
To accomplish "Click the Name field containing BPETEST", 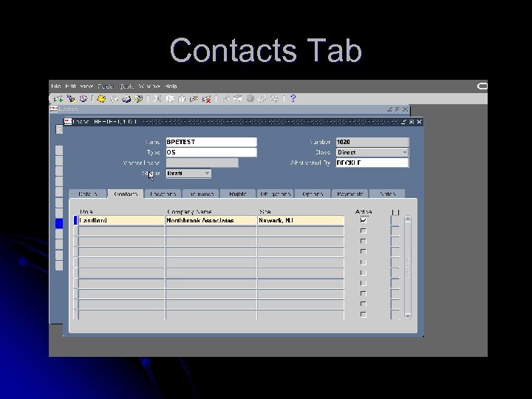I will (x=211, y=142).
